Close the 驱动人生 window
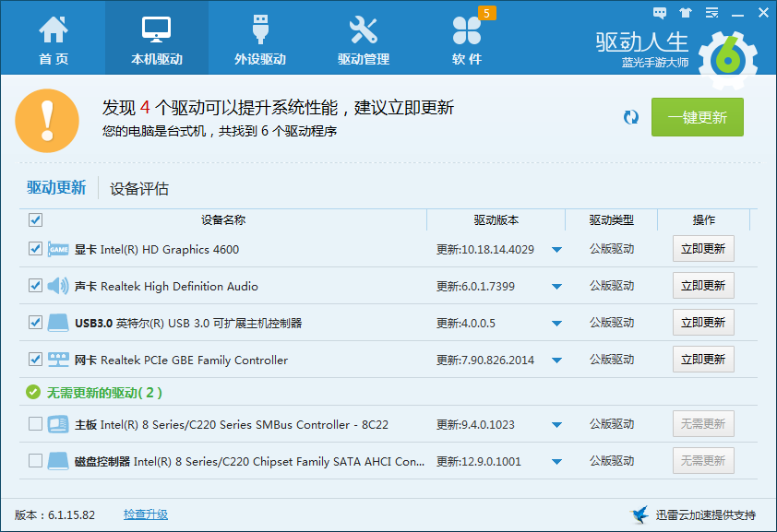The image size is (777, 532). coord(764,12)
